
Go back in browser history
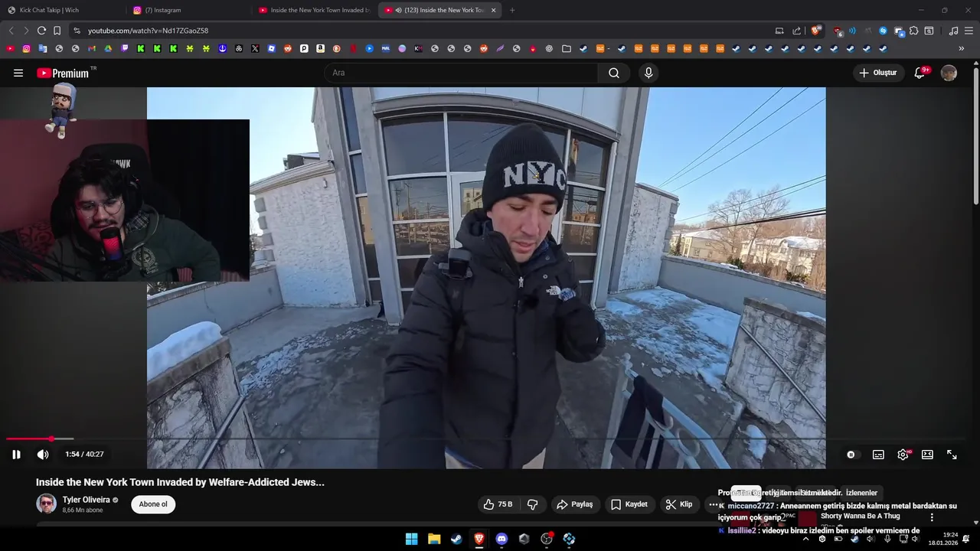coord(11,31)
